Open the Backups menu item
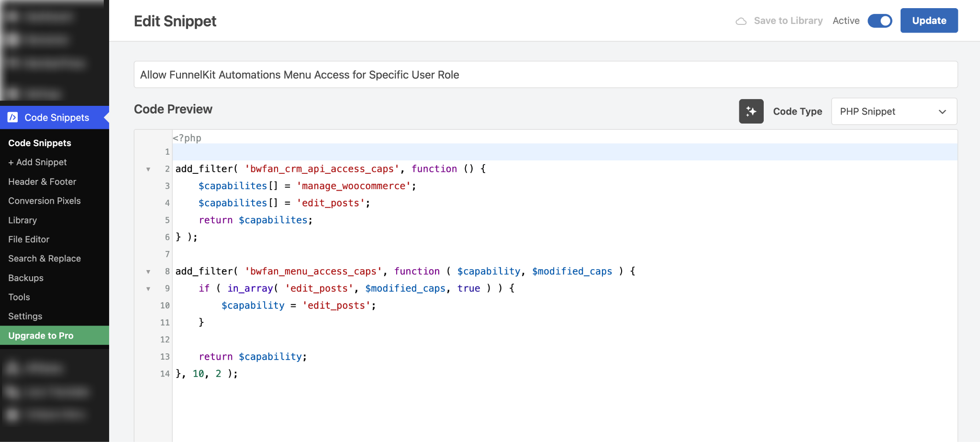The width and height of the screenshot is (980, 442). pos(26,278)
